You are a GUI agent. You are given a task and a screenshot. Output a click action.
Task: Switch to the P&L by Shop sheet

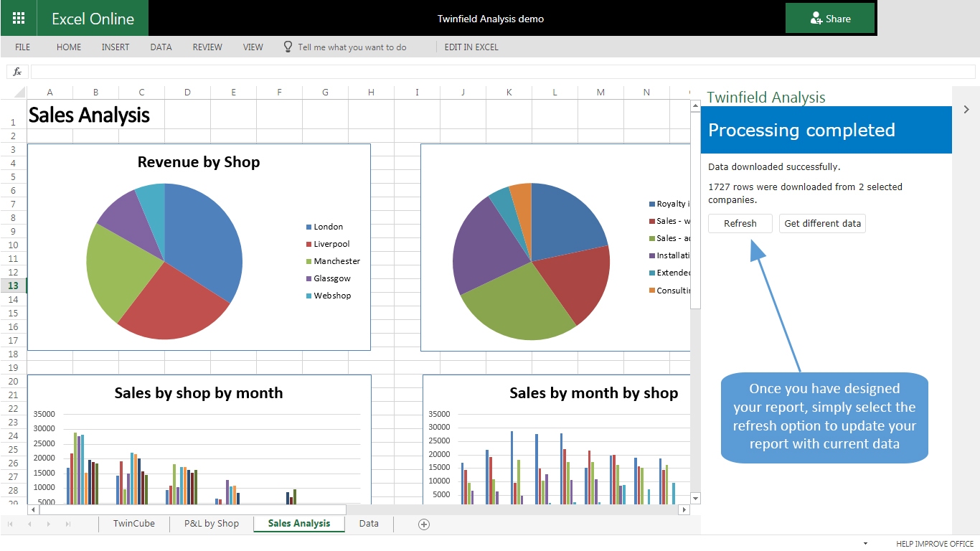(x=212, y=524)
